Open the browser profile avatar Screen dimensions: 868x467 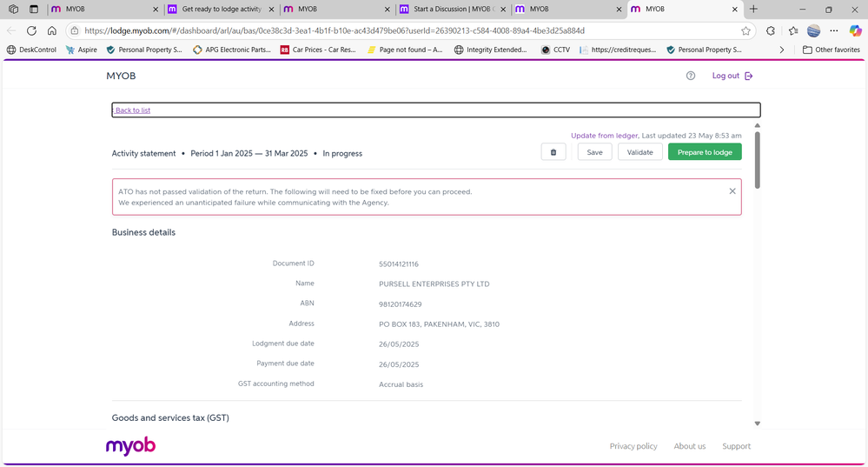coord(813,30)
